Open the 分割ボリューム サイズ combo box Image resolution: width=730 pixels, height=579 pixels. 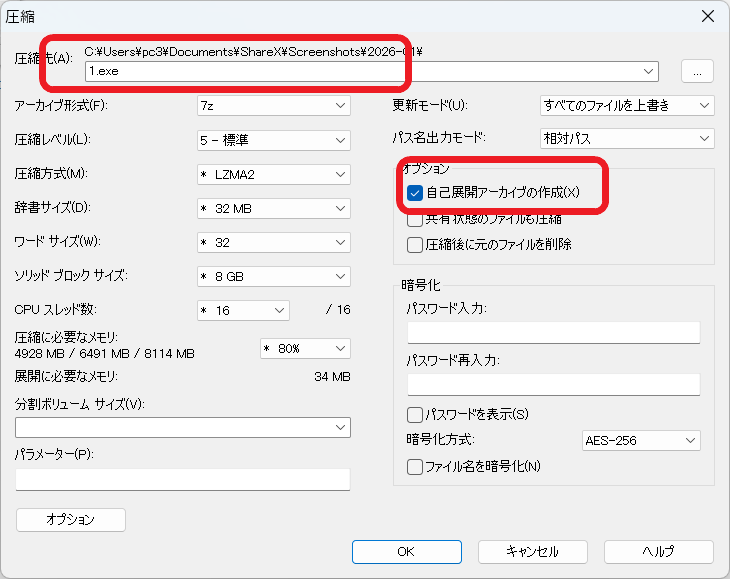(183, 427)
